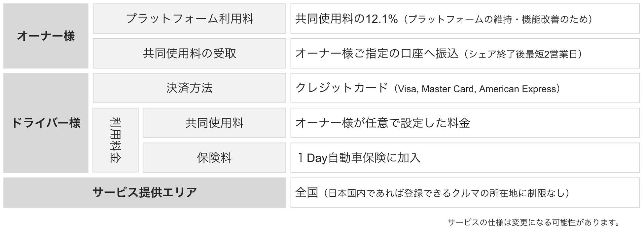This screenshot has width=644, height=237.
Task: Click the 1Day自動車保険に加入 text
Action: coord(359,158)
